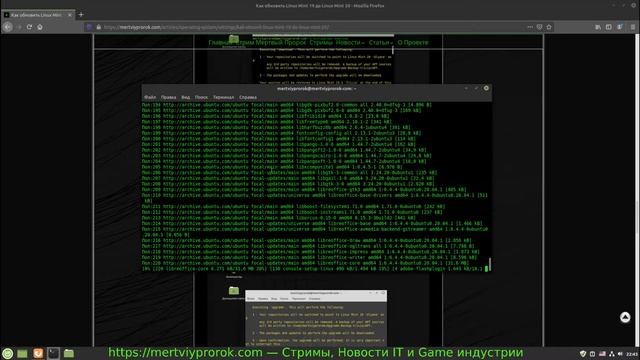Viewport: 640px width, 360px height.
Task: Select the 'Как обновить Linux Mint' tab
Action: [38, 15]
